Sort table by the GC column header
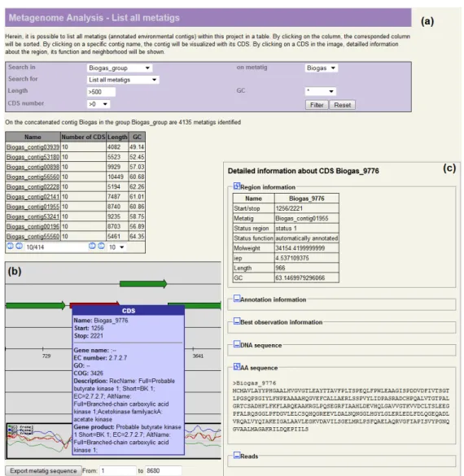The height and width of the screenshot is (476, 464). point(137,137)
